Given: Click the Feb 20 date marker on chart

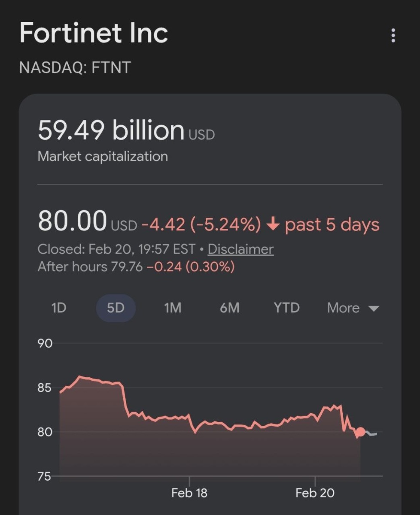Looking at the screenshot, I should pos(315,493).
